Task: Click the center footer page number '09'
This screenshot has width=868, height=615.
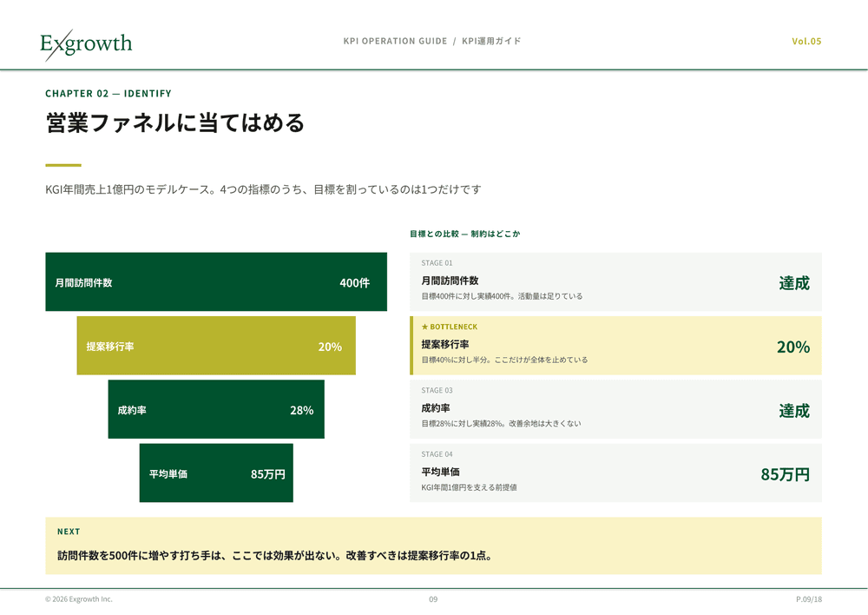Action: [x=433, y=599]
